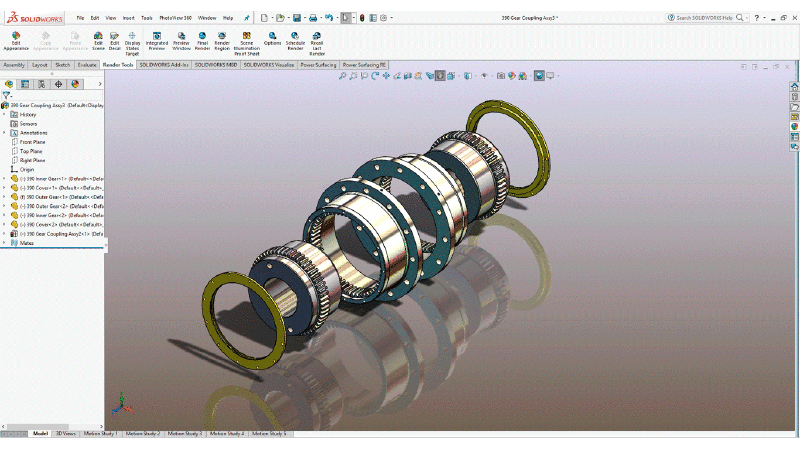Select the Render Region tool

click(x=222, y=41)
